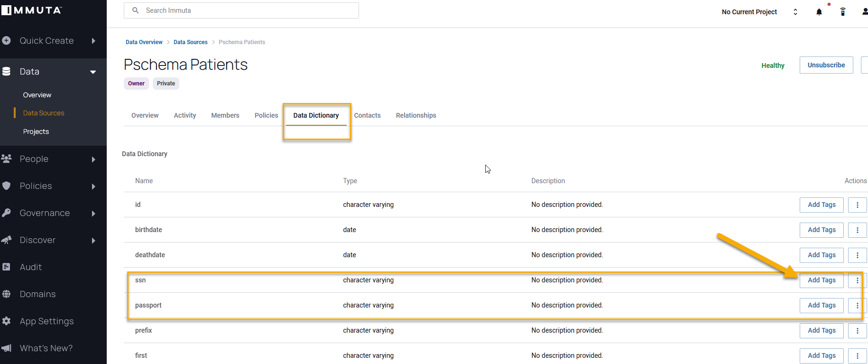Open more actions for the passport column

(858, 306)
